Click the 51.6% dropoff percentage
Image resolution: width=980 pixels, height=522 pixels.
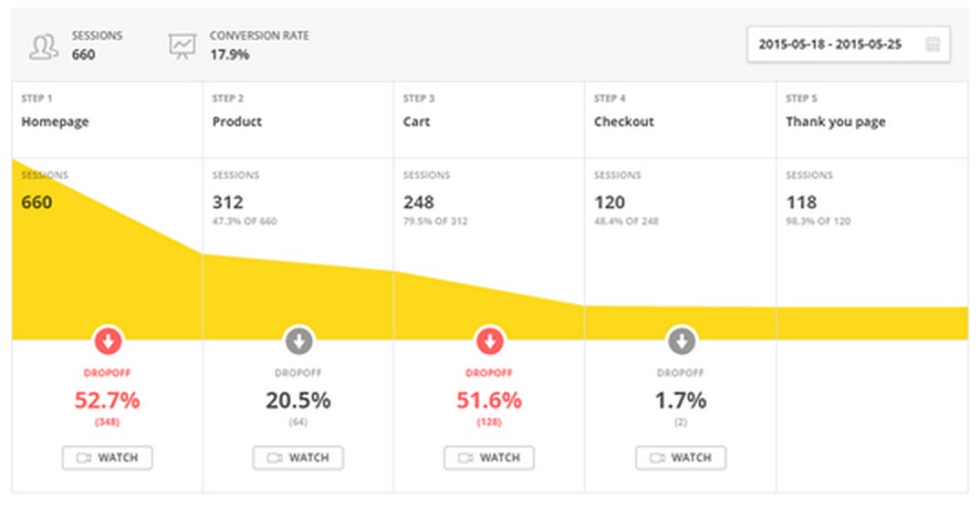pyautogui.click(x=489, y=400)
